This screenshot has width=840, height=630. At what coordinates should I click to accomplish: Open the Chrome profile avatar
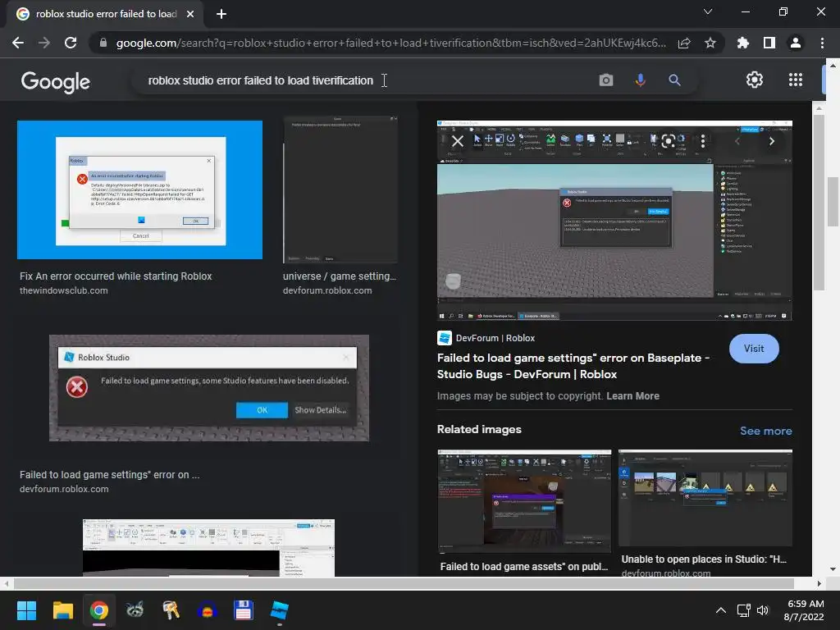point(796,43)
